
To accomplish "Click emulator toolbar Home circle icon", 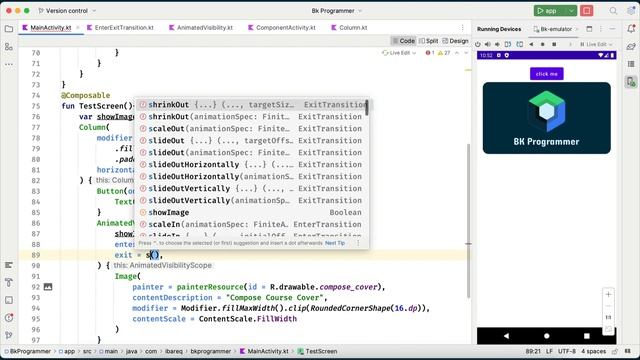I will pyautogui.click(x=542, y=44).
